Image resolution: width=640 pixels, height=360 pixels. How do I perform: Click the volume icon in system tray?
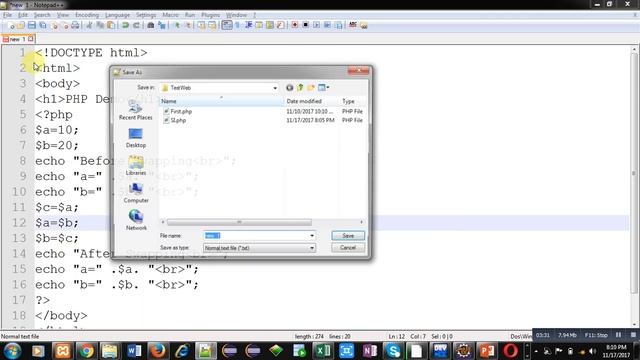tap(593, 351)
